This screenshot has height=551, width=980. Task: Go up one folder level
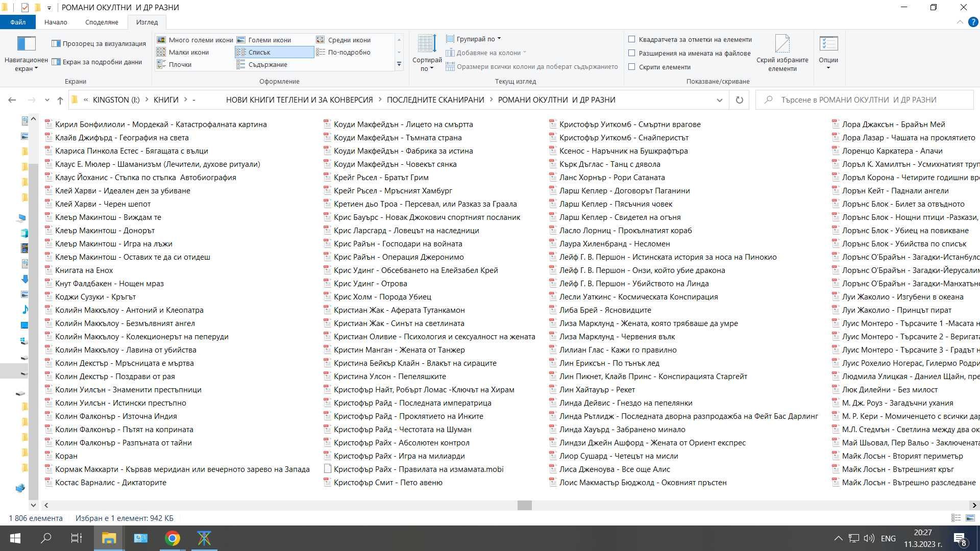pyautogui.click(x=60, y=100)
